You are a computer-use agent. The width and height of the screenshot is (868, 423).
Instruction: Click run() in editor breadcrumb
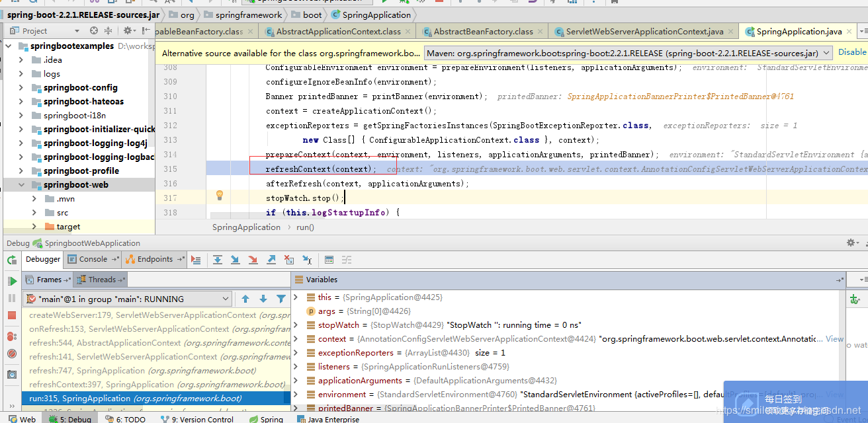pos(305,227)
